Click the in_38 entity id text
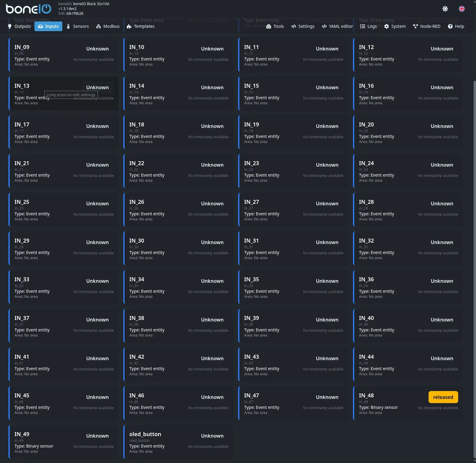Image resolution: width=476 pixels, height=463 pixels. pyautogui.click(x=134, y=324)
